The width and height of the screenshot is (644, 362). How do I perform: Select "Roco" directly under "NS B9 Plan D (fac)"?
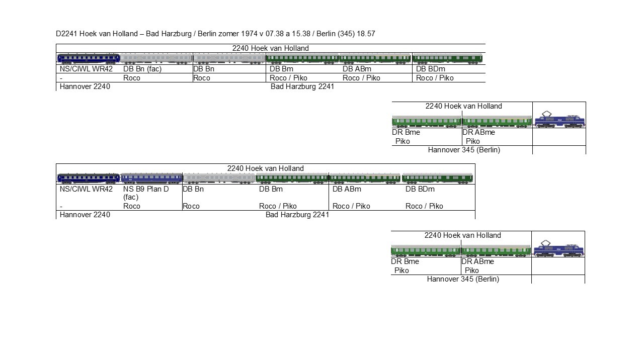point(132,206)
